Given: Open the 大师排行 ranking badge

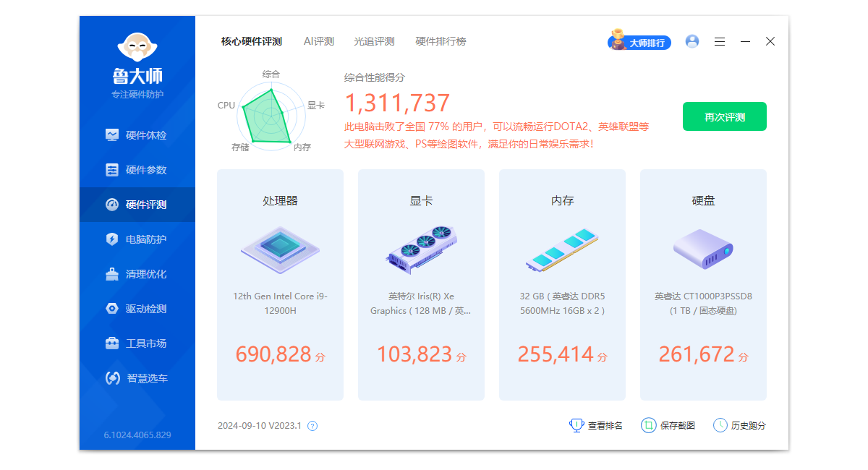Looking at the screenshot, I should click(639, 41).
